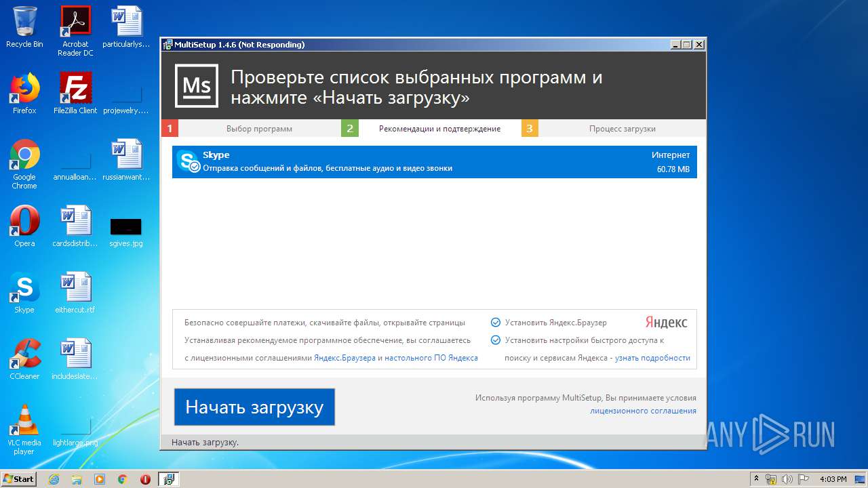
Task: Launch Firefox from the desktop
Action: [x=24, y=94]
